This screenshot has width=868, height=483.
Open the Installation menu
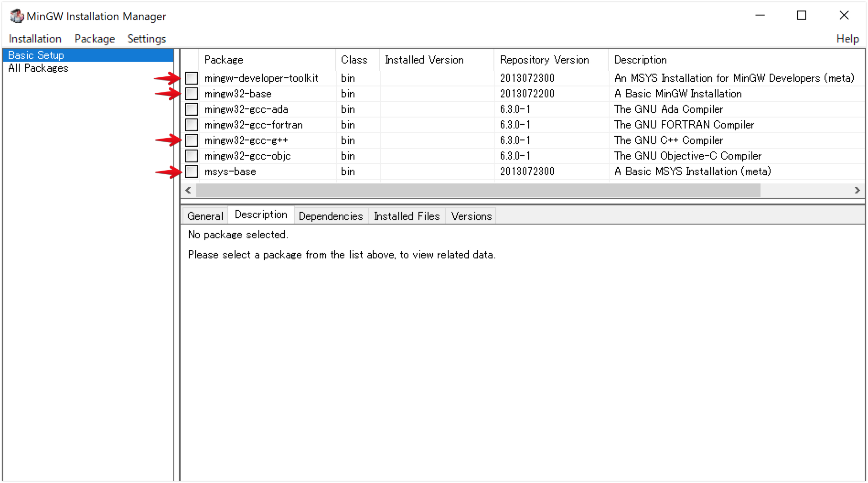click(x=35, y=39)
